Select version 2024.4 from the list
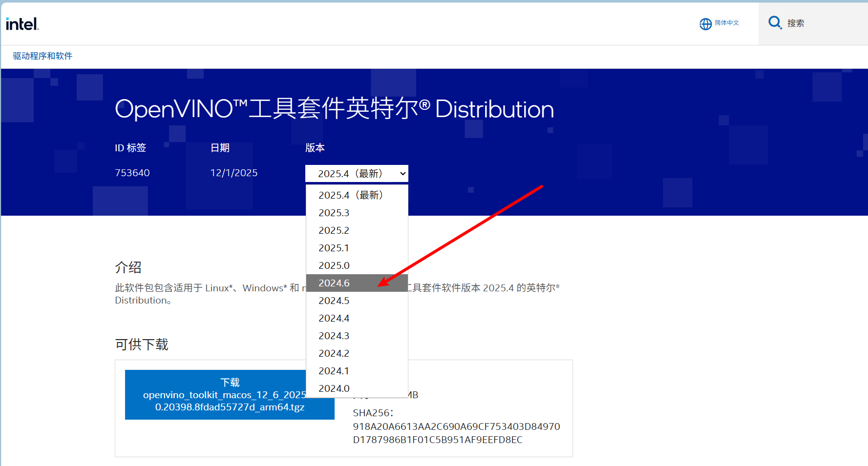Image resolution: width=868 pixels, height=466 pixels. (357, 318)
